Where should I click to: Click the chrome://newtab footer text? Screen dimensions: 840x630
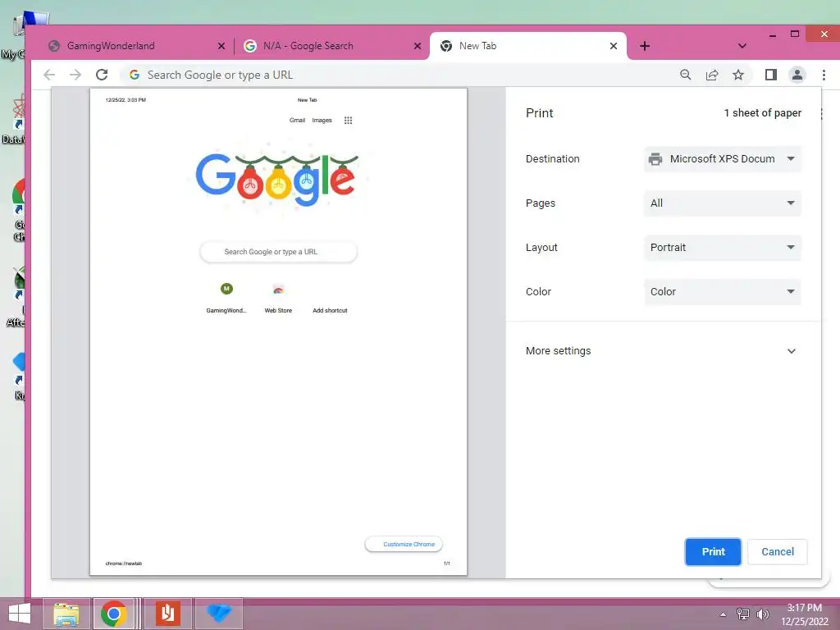click(124, 564)
